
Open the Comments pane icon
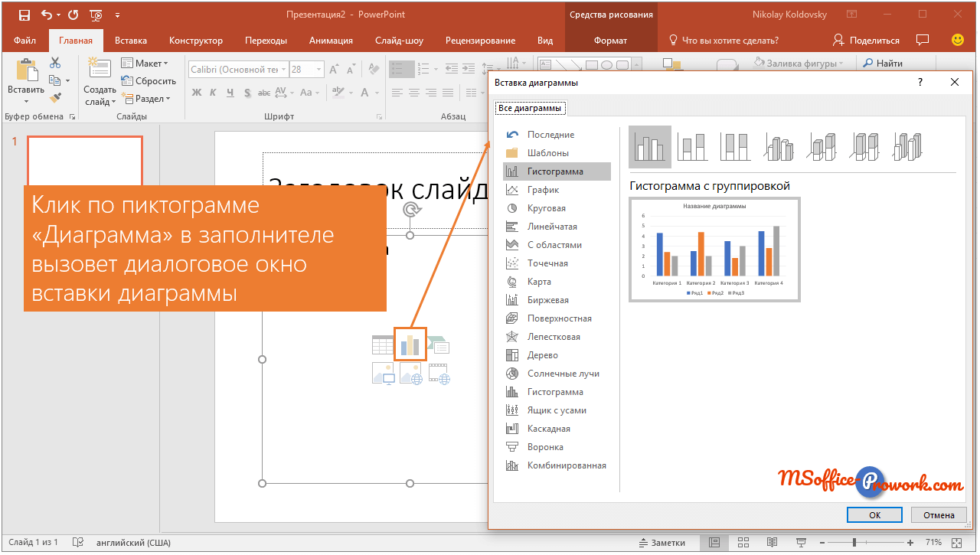(923, 40)
